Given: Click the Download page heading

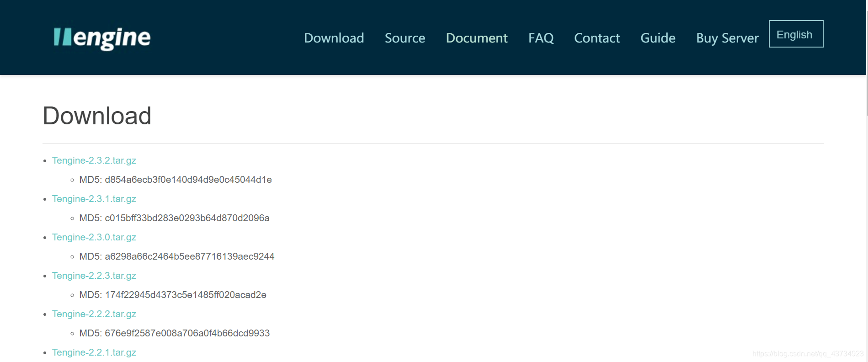Looking at the screenshot, I should pos(97,116).
